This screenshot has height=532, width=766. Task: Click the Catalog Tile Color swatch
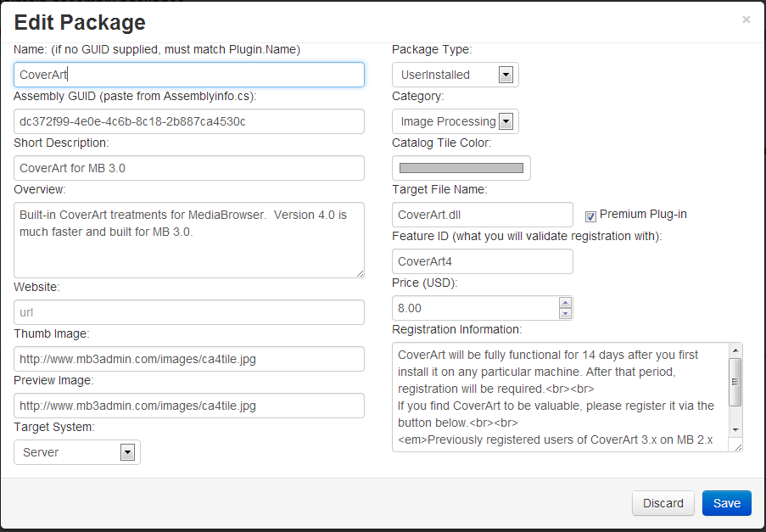[461, 168]
